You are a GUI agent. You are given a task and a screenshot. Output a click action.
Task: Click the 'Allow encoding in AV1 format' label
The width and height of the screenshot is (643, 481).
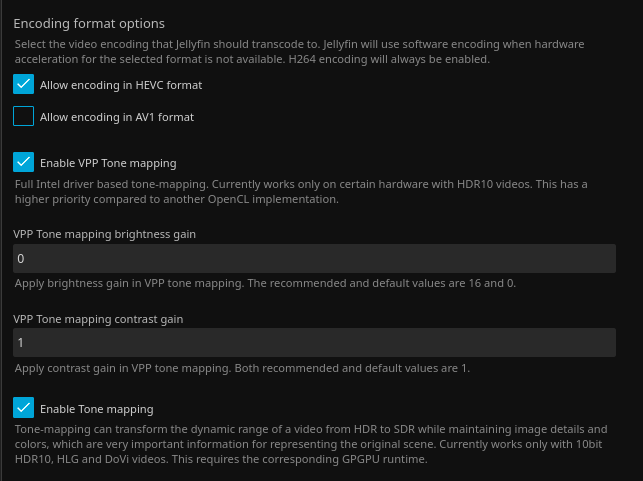click(x=116, y=117)
